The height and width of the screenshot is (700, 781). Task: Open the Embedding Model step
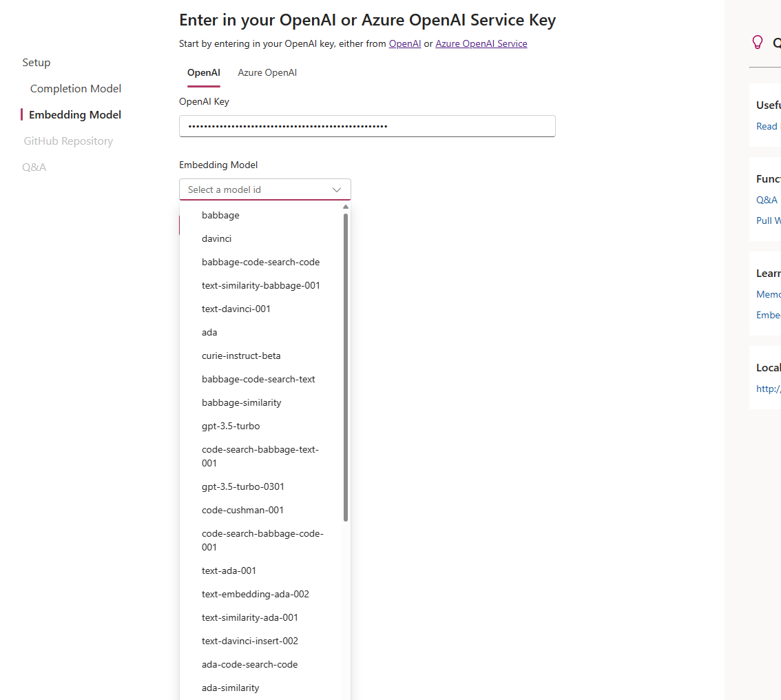(x=74, y=114)
